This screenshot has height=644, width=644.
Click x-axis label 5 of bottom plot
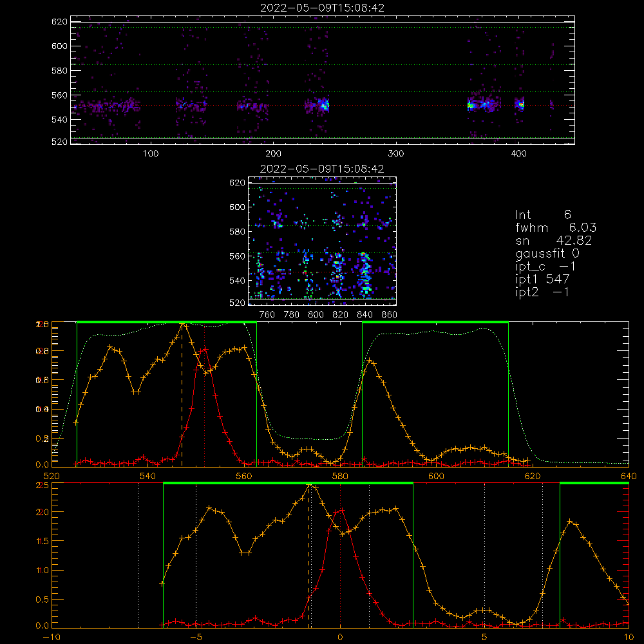coord(484,638)
